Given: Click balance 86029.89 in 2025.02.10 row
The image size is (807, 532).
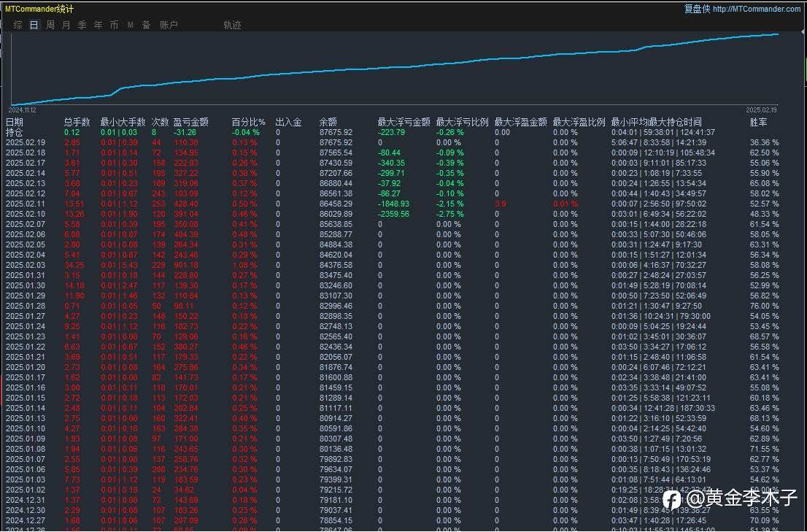Looking at the screenshot, I should (336, 214).
